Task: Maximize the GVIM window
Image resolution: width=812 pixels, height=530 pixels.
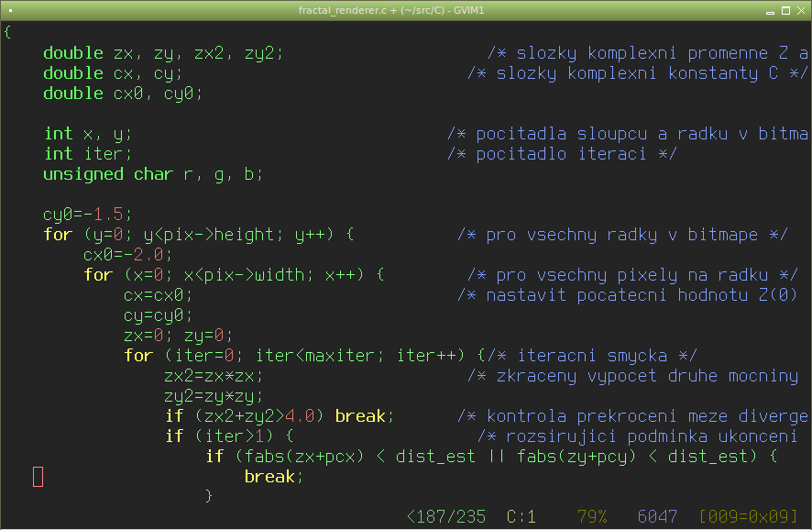Action: [x=785, y=11]
